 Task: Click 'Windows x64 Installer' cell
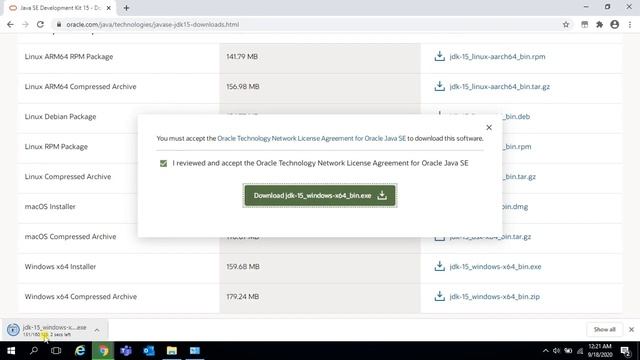[x=118, y=267]
